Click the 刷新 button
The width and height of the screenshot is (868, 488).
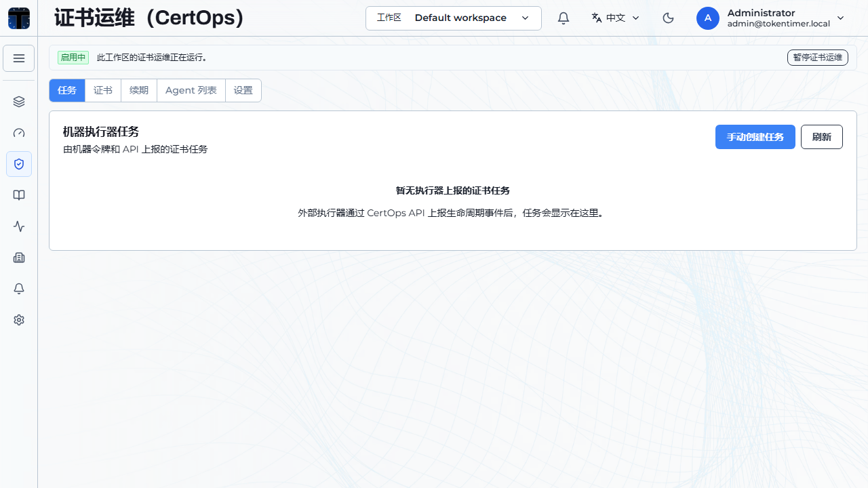click(822, 137)
